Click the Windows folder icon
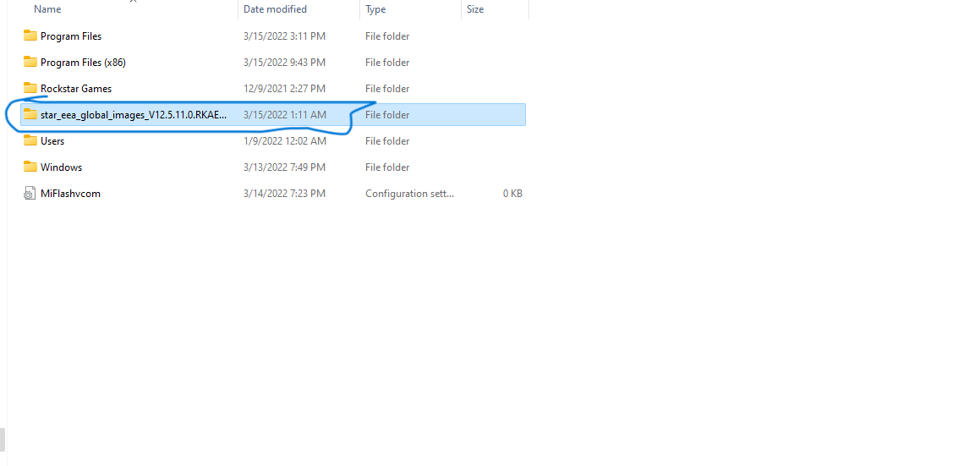The image size is (980, 466). point(30,167)
